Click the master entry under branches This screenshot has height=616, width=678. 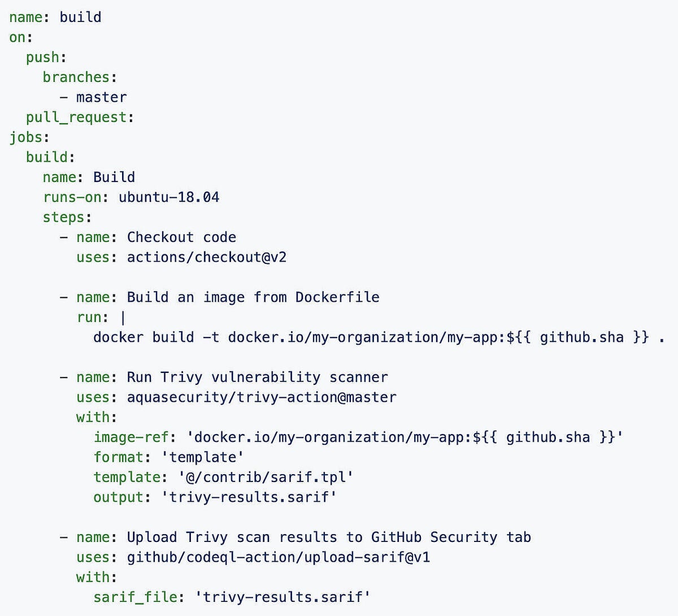tap(101, 97)
